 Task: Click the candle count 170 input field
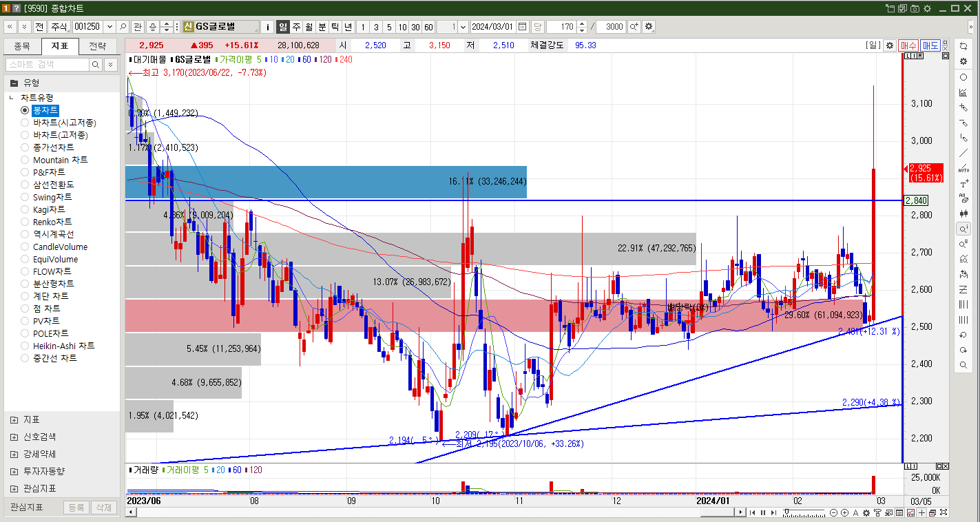[x=561, y=27]
